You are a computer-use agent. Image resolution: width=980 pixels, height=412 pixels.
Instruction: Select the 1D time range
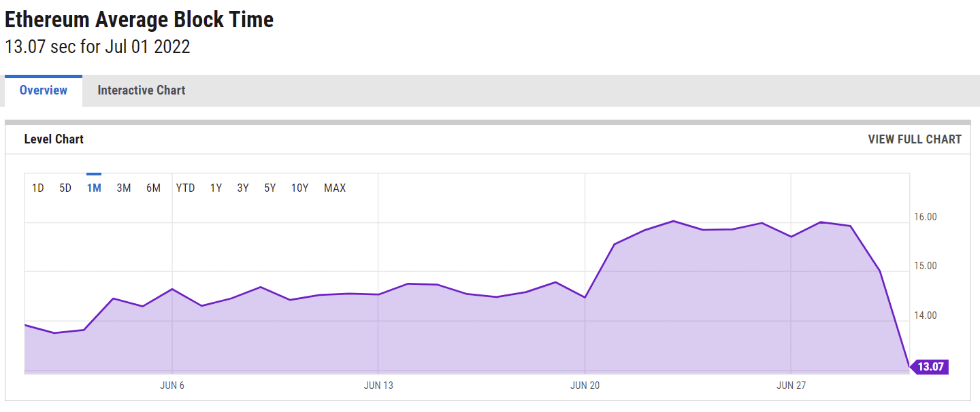click(x=38, y=188)
